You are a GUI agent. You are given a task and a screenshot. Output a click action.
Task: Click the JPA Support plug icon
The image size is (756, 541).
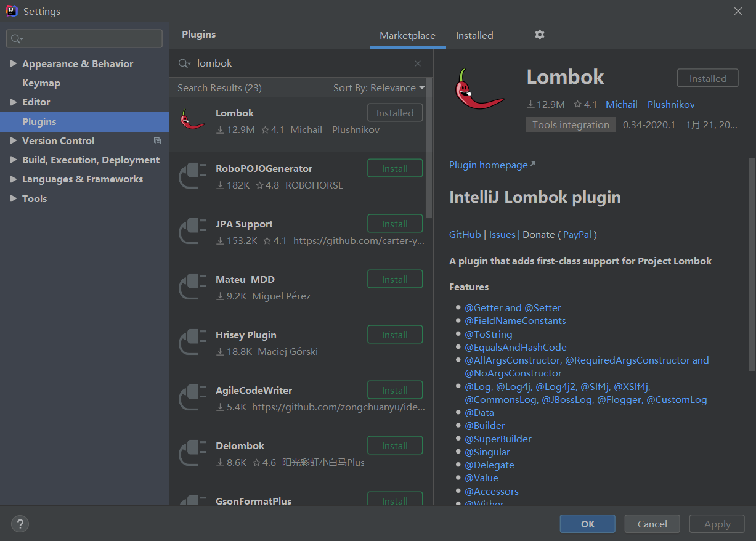point(192,230)
